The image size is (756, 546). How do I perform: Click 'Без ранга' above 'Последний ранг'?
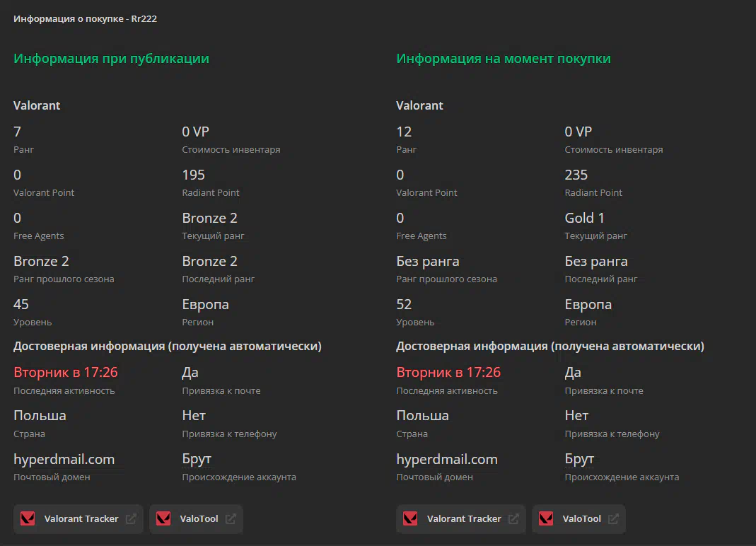tap(596, 261)
